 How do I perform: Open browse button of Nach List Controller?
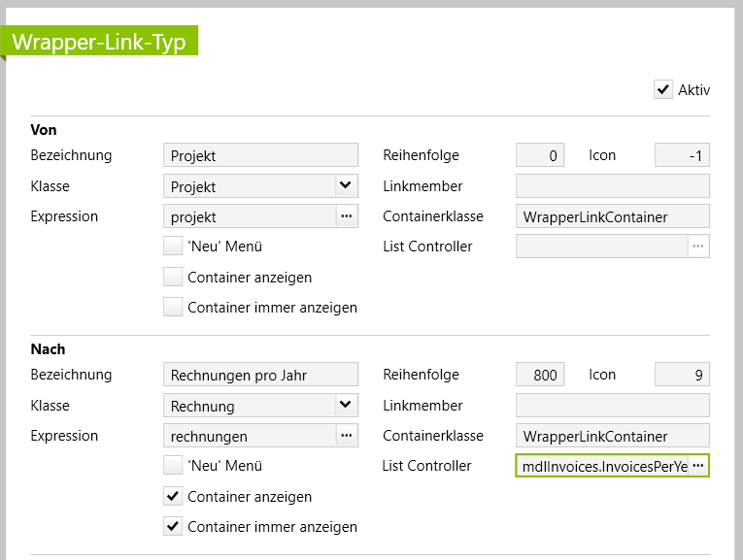pyautogui.click(x=697, y=466)
